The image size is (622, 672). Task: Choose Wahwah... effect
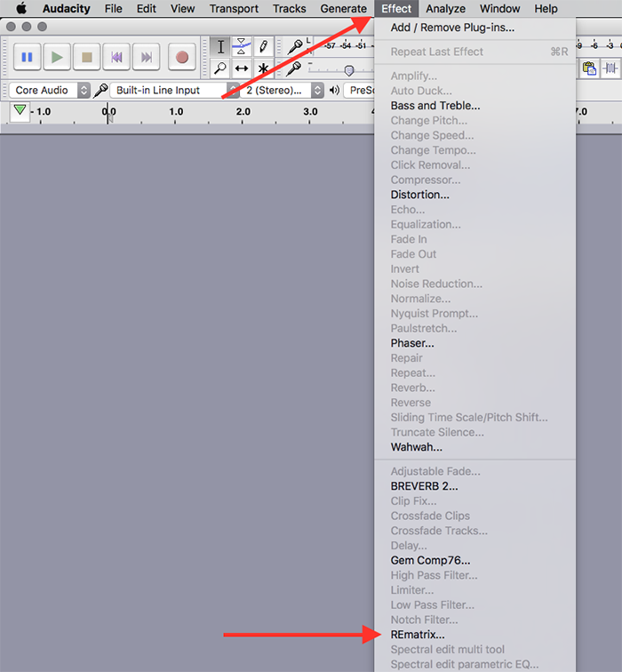click(x=474, y=447)
